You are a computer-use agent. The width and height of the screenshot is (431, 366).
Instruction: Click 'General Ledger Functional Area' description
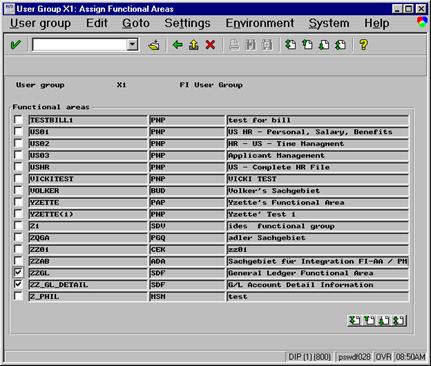(x=317, y=273)
